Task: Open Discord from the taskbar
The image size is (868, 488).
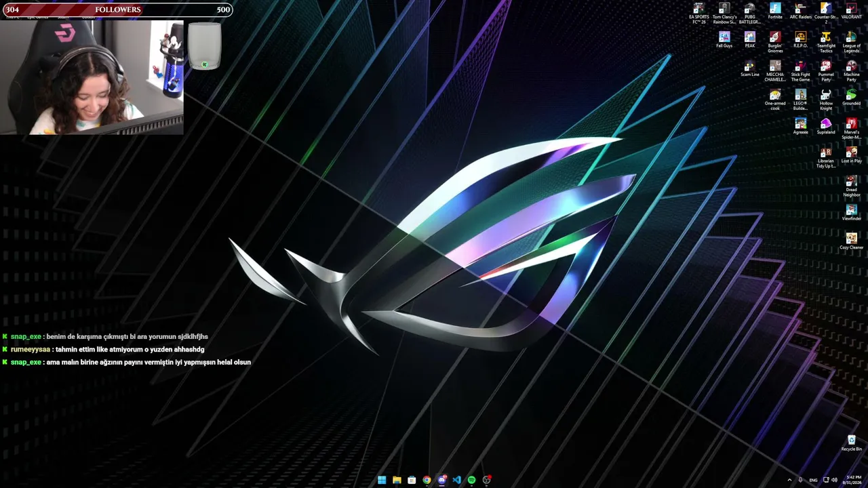Action: click(441, 480)
